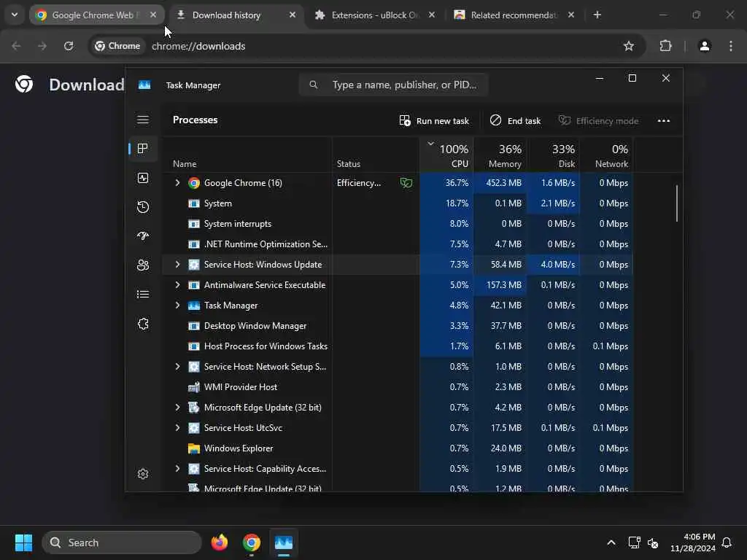
Task: Click the Task Manager app icon in title bar
Action: click(144, 85)
